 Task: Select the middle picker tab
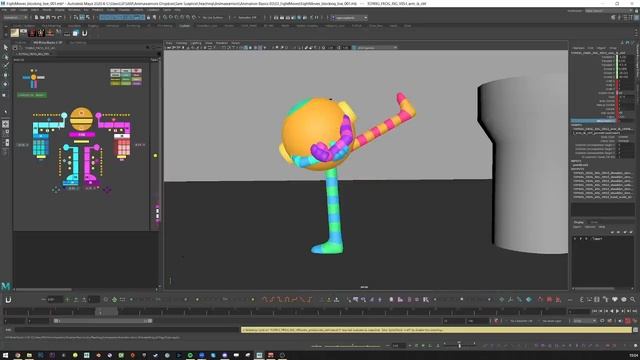tap(48, 42)
